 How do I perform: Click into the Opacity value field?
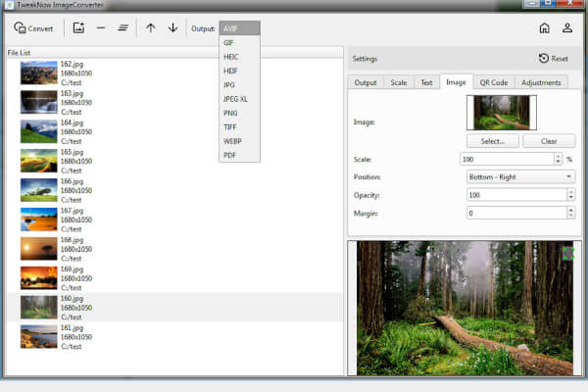[514, 195]
